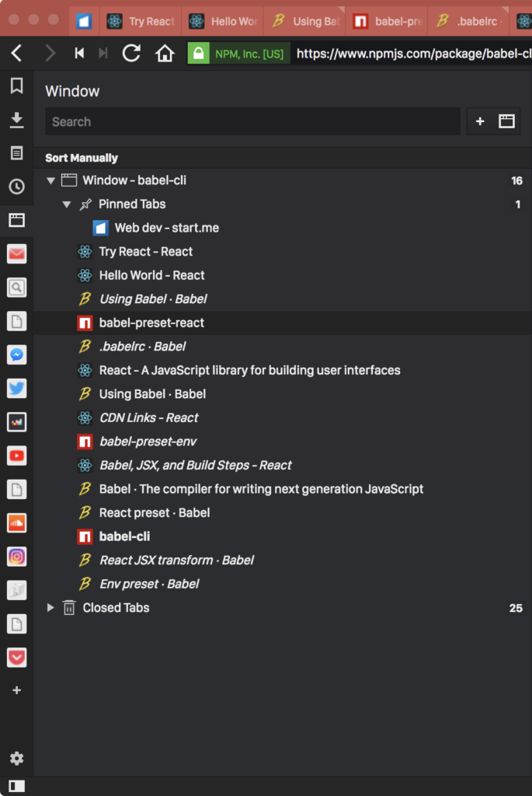Select the Window panel icon in sidebar
The width and height of the screenshot is (532, 796).
17,220
